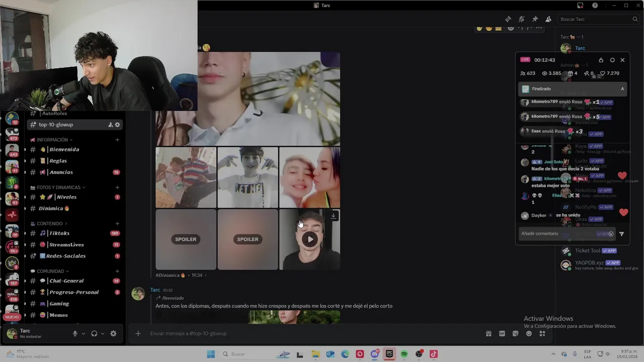Open the Chat-General channel
Screen dimensions: 644x362
click(74, 281)
